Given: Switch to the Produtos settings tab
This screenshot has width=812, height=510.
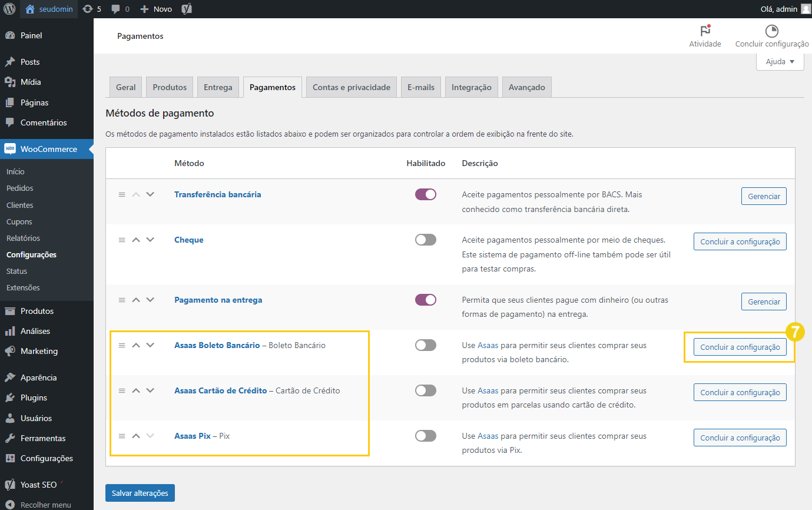Looking at the screenshot, I should [170, 87].
